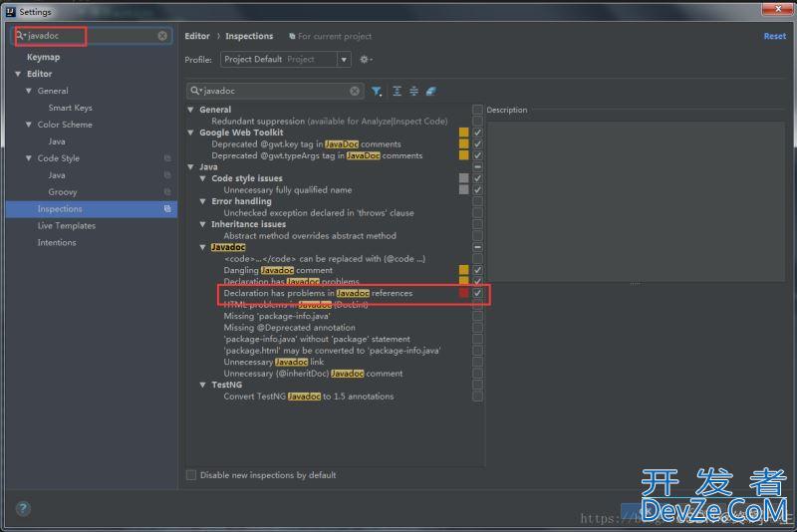Click yellow severity swatch for Dangling Javadoc

point(463,270)
